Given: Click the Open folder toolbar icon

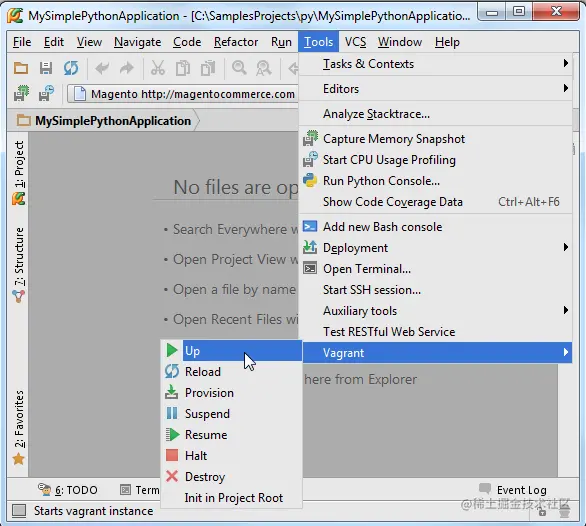Looking at the screenshot, I should tap(21, 68).
